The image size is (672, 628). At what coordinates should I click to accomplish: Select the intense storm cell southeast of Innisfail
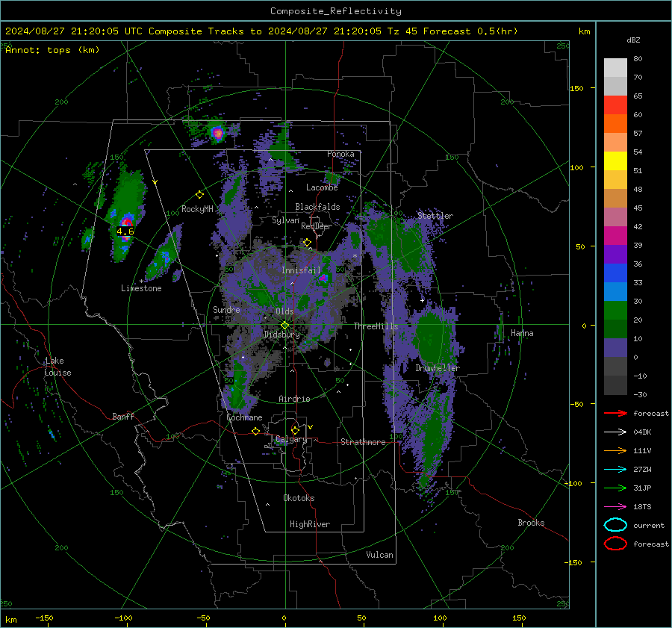coord(323,279)
